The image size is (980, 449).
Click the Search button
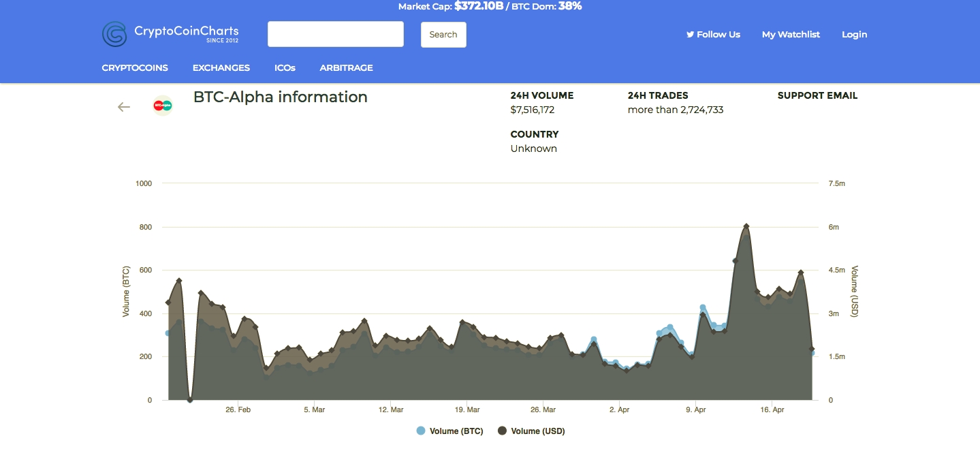tap(443, 35)
